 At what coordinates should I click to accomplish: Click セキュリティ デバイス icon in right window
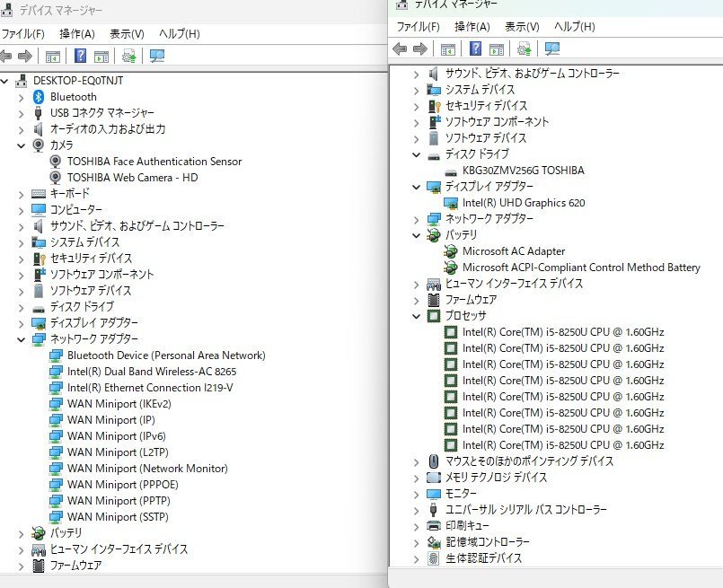pyautogui.click(x=435, y=106)
